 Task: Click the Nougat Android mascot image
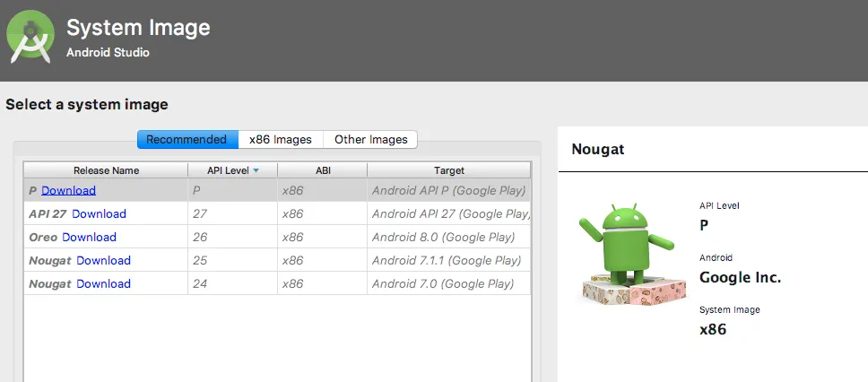point(633,254)
